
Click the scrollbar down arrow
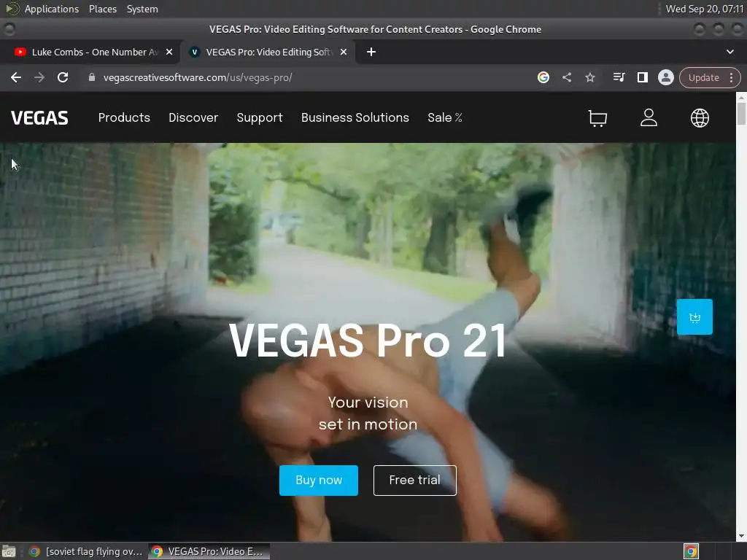pyautogui.click(x=741, y=536)
